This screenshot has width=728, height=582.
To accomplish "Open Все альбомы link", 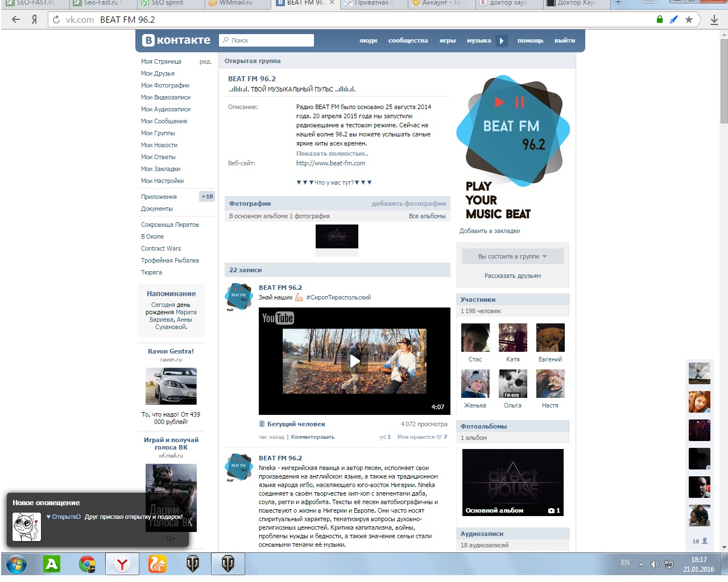I will click(427, 216).
